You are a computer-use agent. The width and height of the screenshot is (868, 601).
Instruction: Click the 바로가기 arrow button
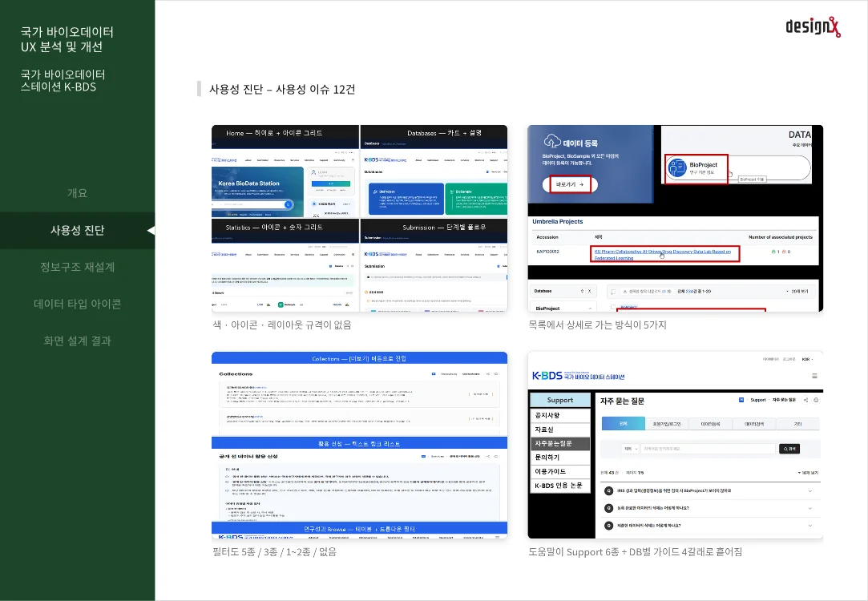pyautogui.click(x=570, y=184)
